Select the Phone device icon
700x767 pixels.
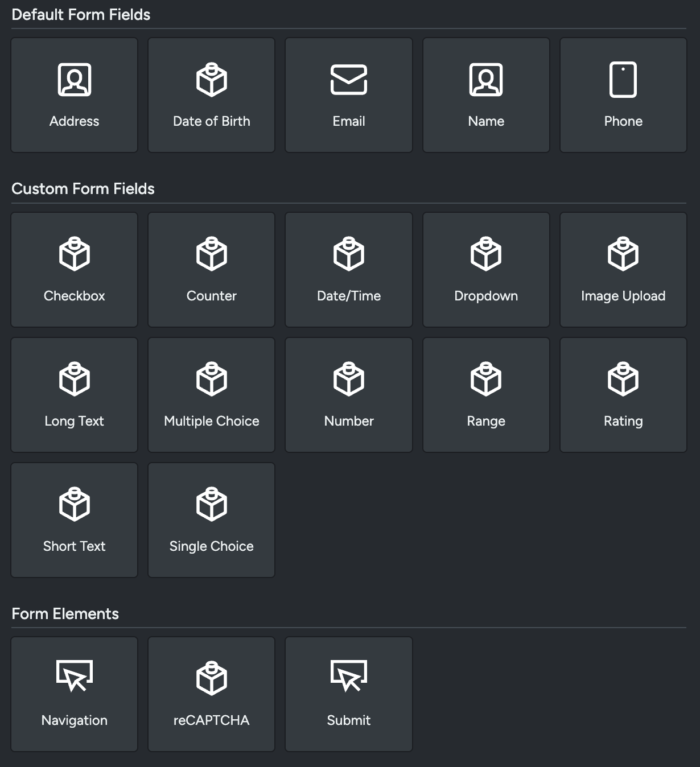pos(623,80)
